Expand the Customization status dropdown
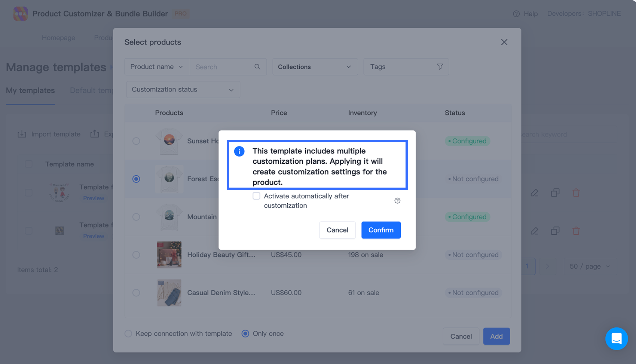 183,90
